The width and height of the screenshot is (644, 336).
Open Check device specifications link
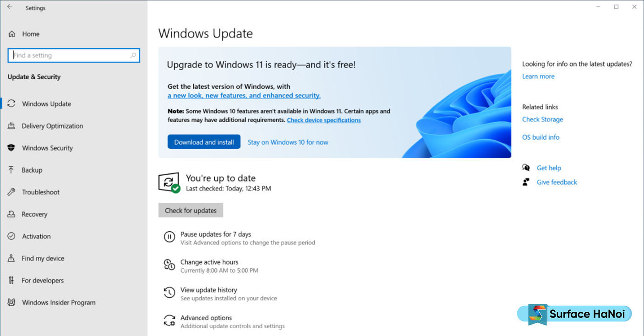pos(324,120)
